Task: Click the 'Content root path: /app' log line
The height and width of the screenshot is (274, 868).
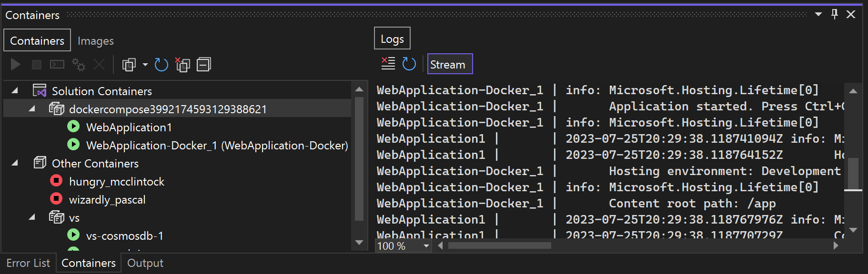Action: coord(692,204)
